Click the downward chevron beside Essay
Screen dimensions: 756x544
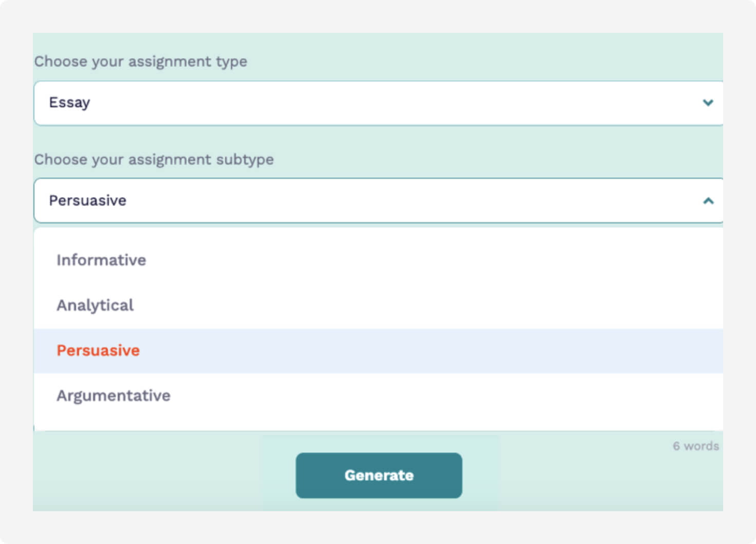[x=708, y=103]
